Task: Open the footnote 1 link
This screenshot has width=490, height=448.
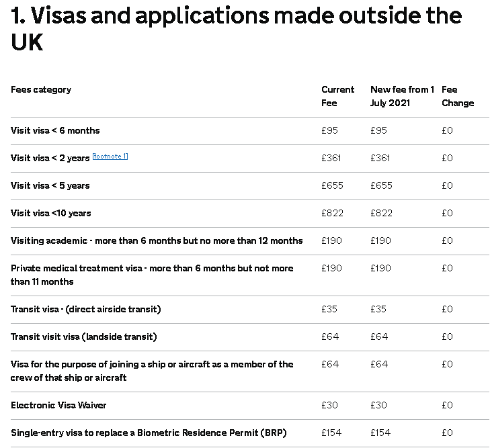Action: coord(110,156)
